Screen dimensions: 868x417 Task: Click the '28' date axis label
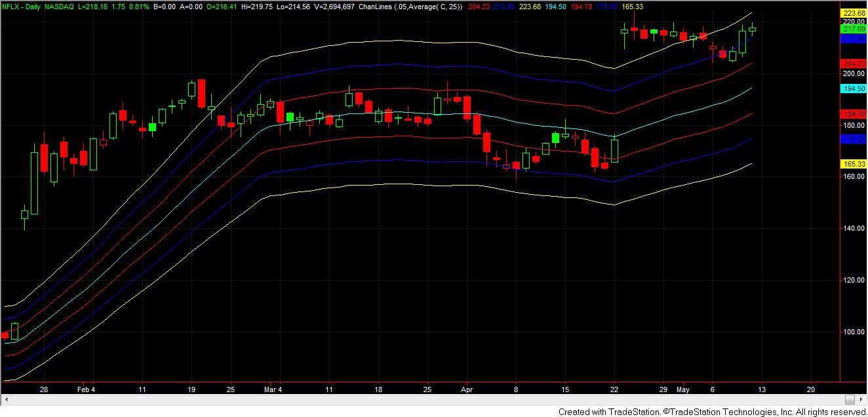(x=44, y=389)
